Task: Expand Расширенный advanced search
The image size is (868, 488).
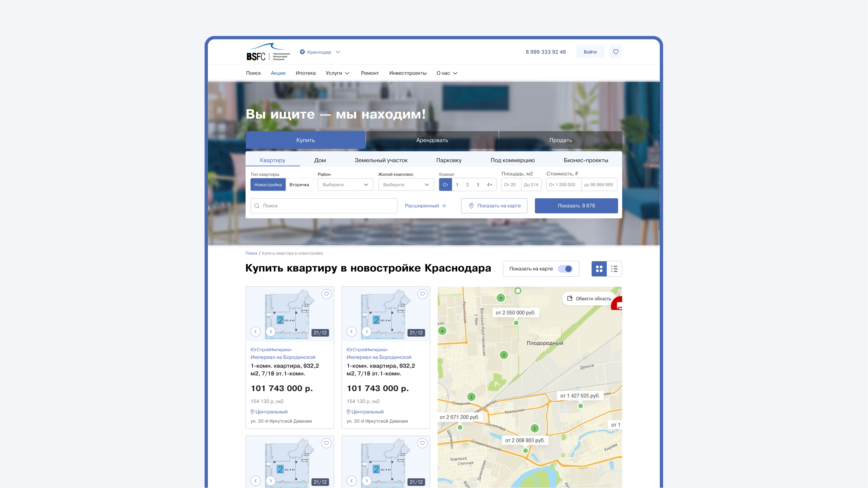Action: click(x=426, y=206)
